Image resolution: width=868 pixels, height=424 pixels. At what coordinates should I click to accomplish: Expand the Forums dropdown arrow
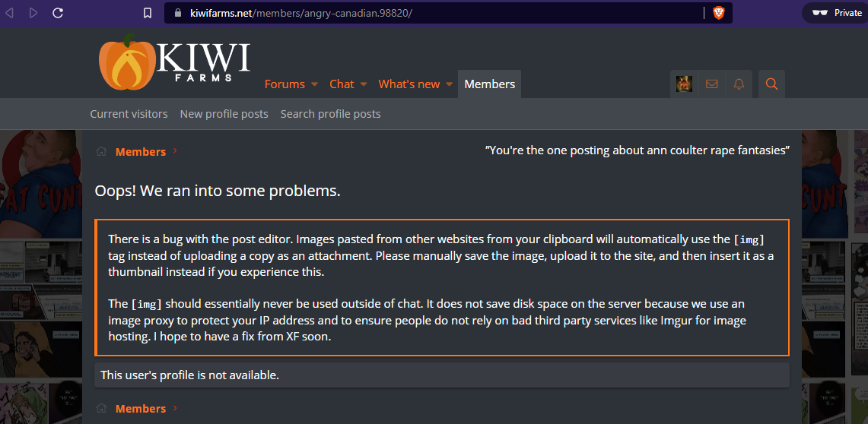pos(312,84)
